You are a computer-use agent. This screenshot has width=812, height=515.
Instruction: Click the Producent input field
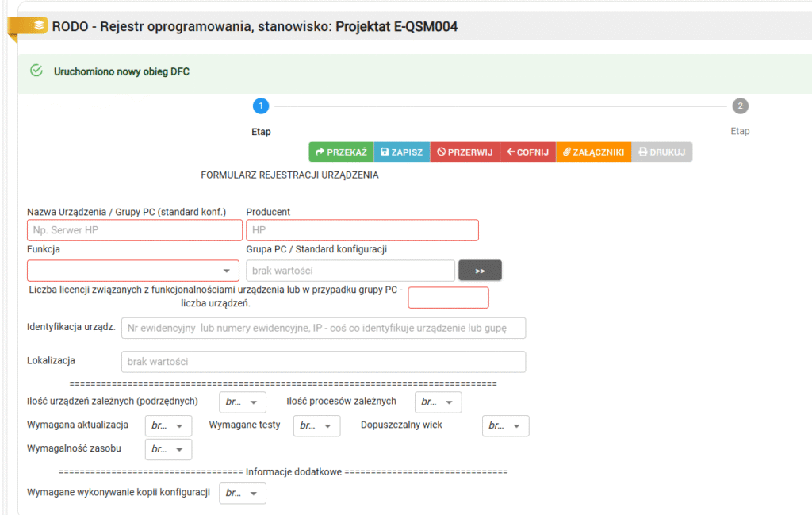click(362, 230)
